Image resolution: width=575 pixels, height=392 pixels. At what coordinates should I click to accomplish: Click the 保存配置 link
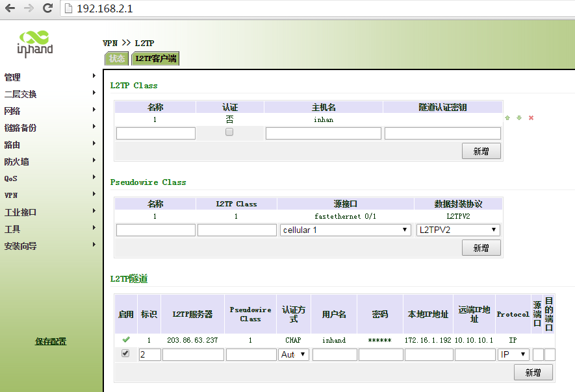pos(51,341)
